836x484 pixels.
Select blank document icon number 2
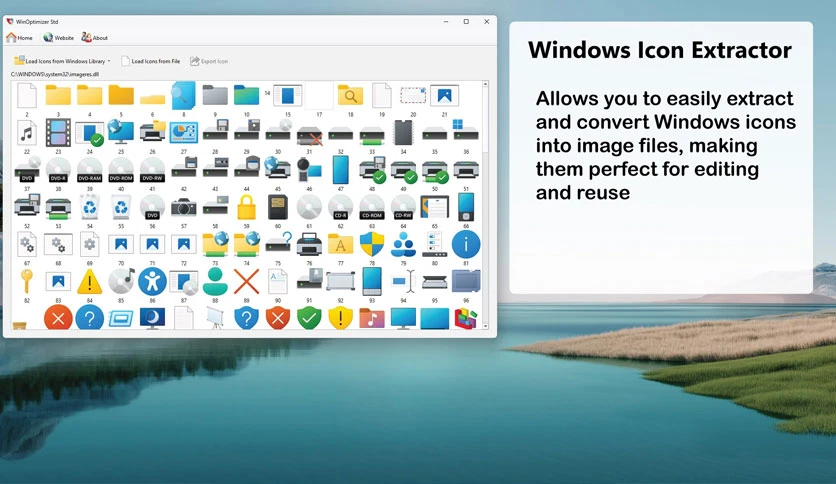[x=27, y=96]
